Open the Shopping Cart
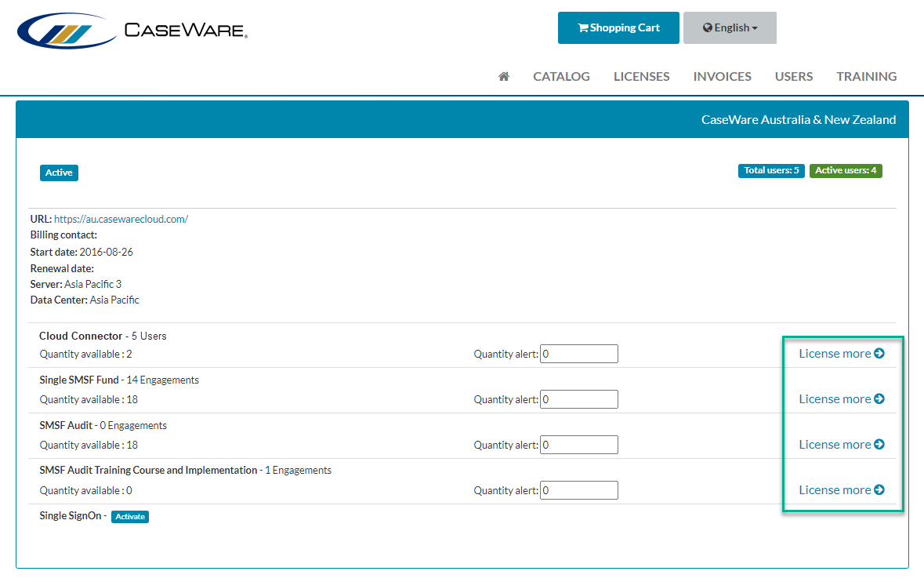This screenshot has height=582, width=924. (618, 27)
